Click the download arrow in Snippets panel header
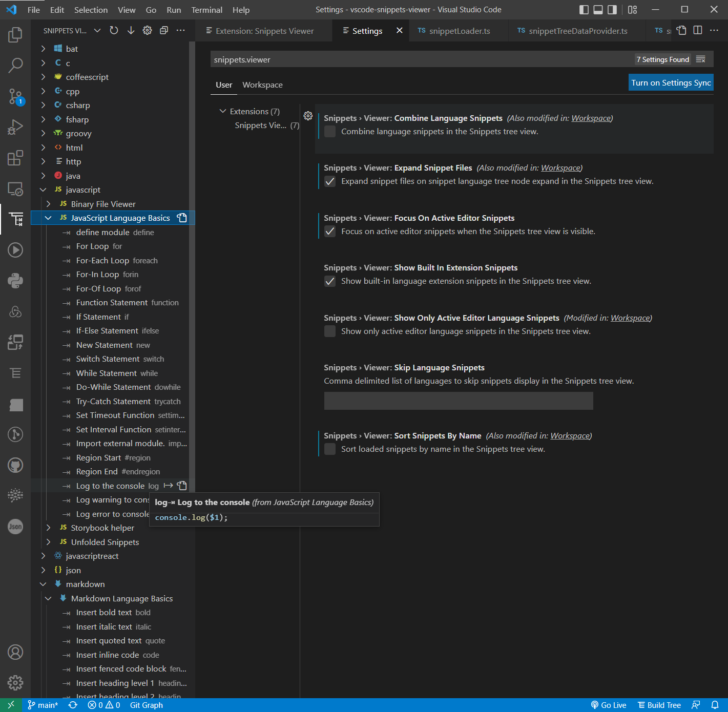Viewport: 728px width, 712px height. pyautogui.click(x=131, y=31)
